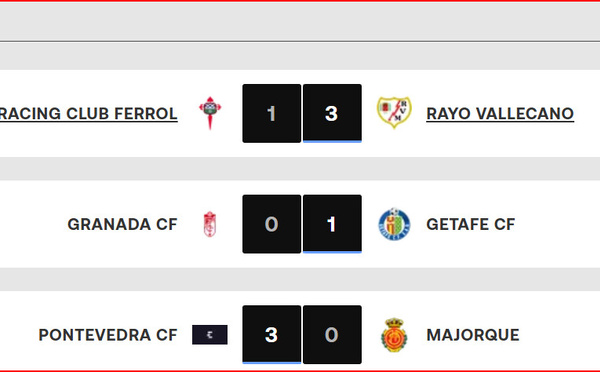
Task: Open the Racing Club Ferrol team link
Action: pos(88,114)
